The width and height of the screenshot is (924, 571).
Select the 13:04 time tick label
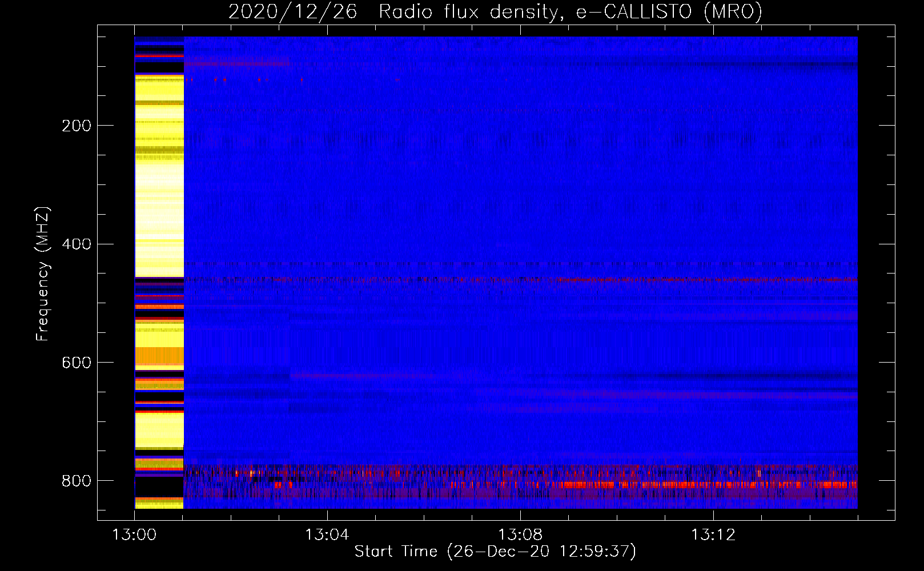[327, 535]
